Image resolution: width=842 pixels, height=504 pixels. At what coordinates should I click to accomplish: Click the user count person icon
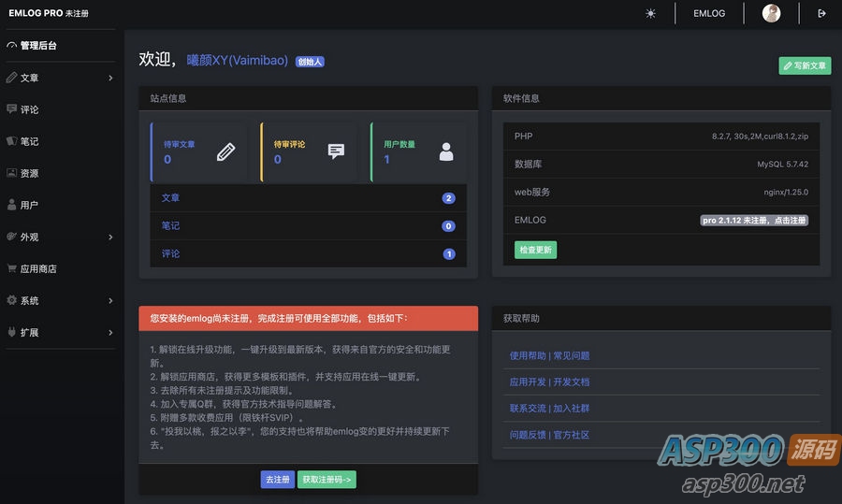(446, 151)
